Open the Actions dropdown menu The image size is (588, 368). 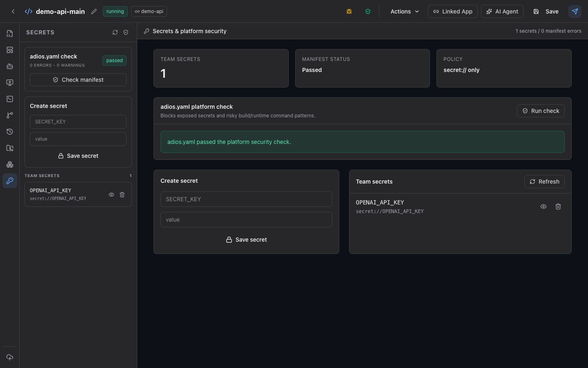pos(405,11)
